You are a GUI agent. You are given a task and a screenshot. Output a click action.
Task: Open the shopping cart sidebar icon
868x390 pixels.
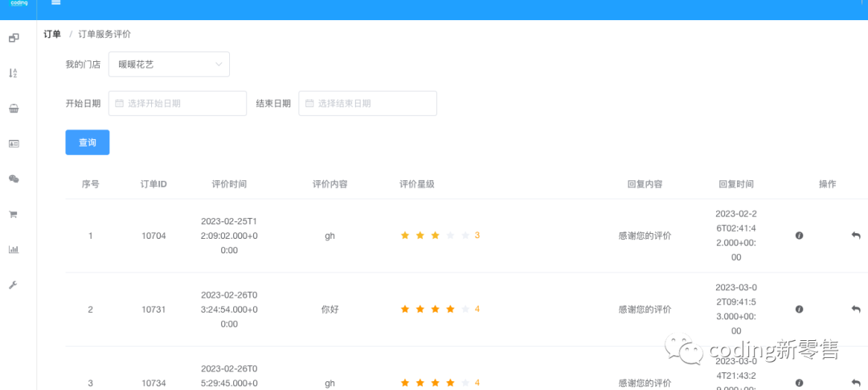(x=14, y=215)
